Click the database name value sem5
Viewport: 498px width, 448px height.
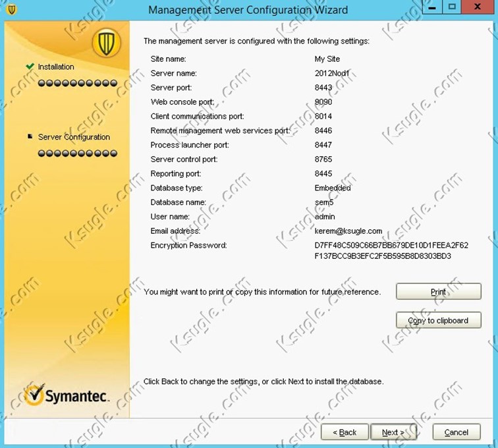[324, 202]
